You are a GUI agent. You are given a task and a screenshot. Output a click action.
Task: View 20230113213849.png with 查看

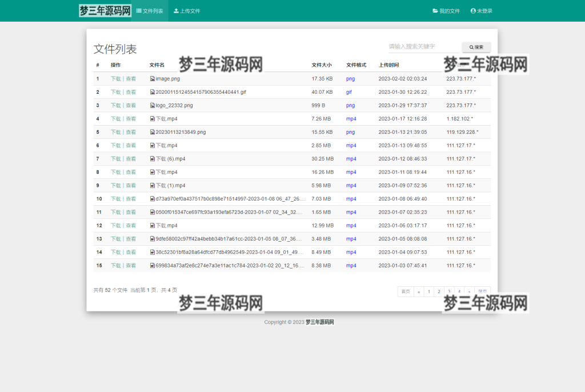[x=131, y=132]
